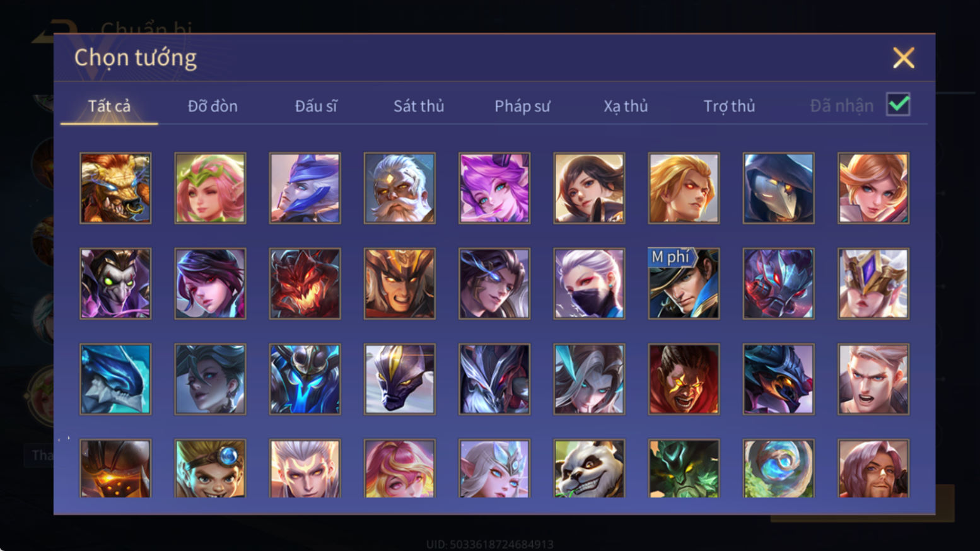Pick the white-bearded old man hero
Image resolution: width=980 pixels, height=551 pixels.
tap(399, 188)
